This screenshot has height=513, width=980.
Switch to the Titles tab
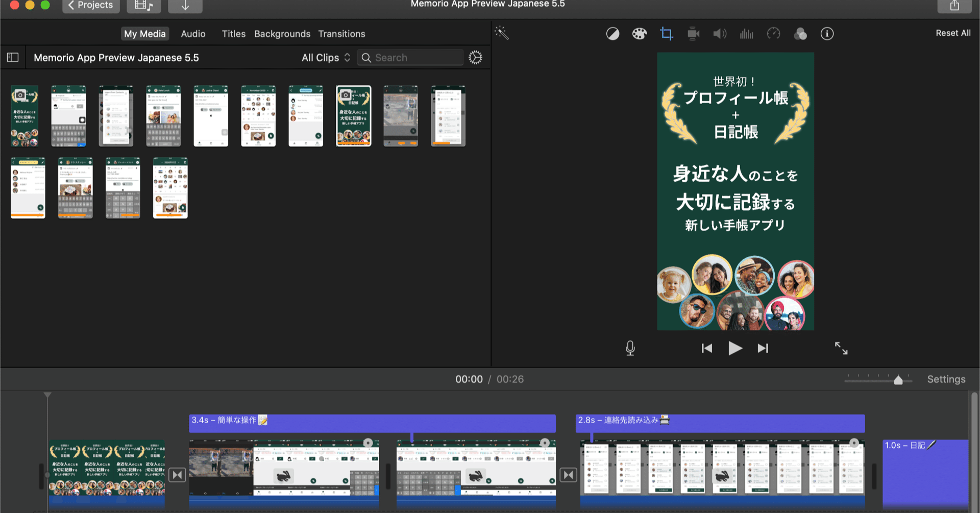[233, 34]
